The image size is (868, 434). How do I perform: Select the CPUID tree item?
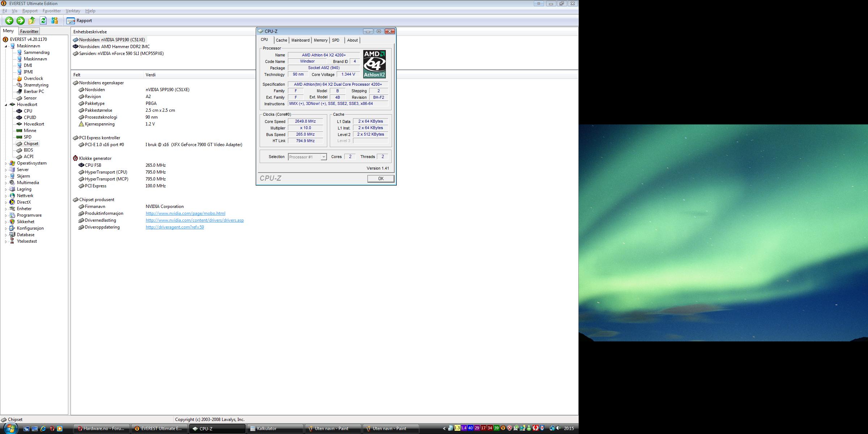30,118
